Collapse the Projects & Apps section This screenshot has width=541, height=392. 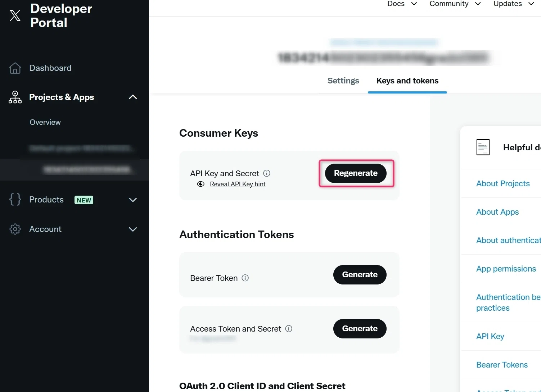click(133, 97)
